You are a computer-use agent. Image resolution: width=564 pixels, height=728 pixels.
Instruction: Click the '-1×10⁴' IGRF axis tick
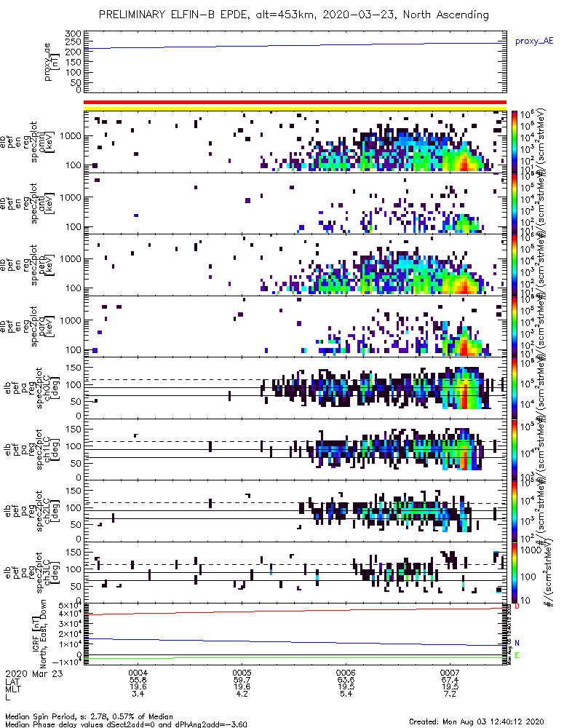pos(68,662)
